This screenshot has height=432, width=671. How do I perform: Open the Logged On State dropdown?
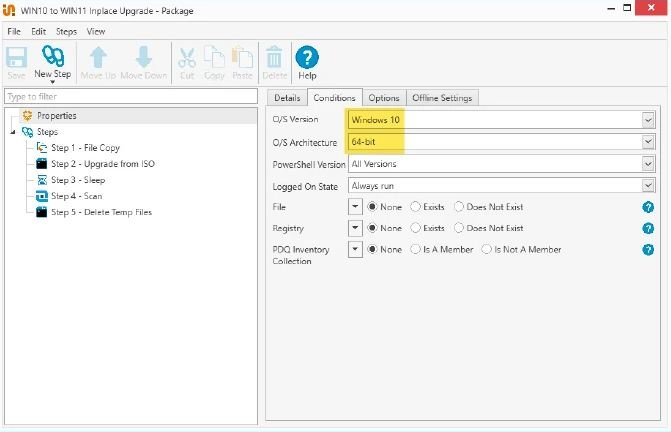click(x=648, y=186)
